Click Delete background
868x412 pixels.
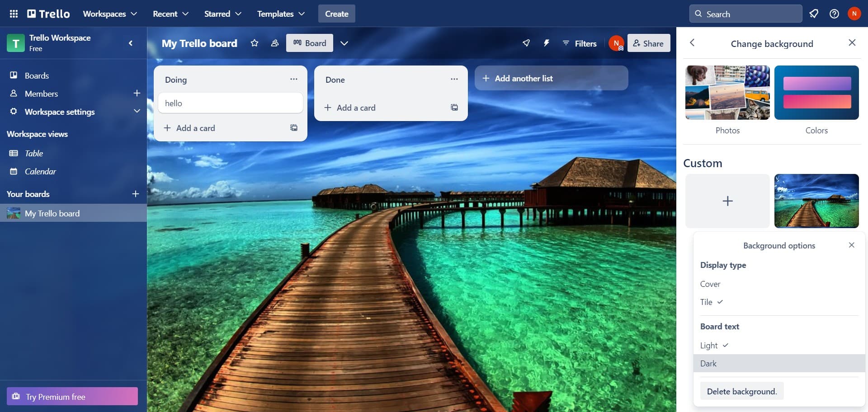(741, 391)
